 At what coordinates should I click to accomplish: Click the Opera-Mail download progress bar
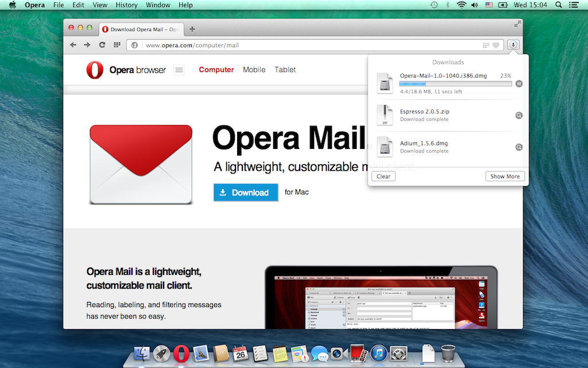point(455,84)
